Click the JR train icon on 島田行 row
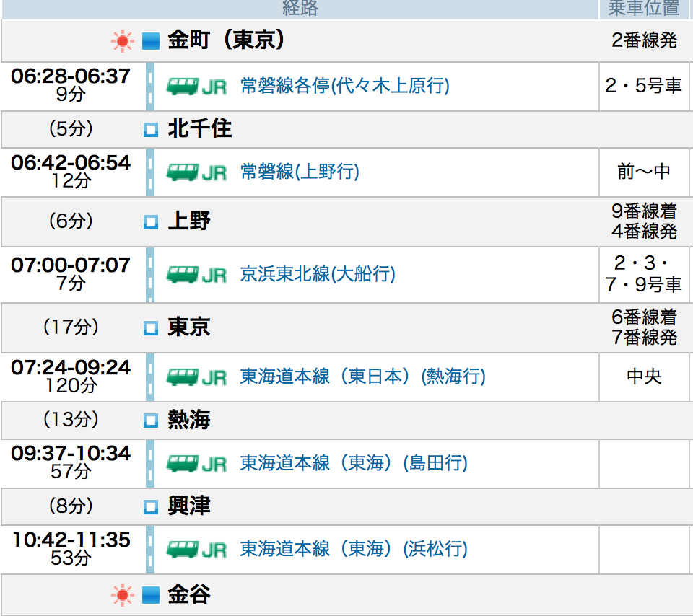 [196, 464]
